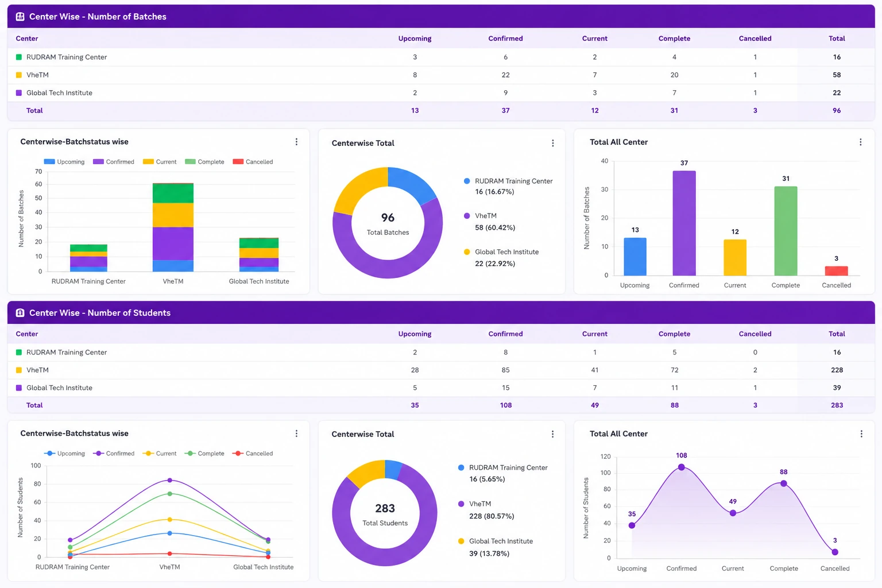Click the Current bar labeled 12
882x588 pixels.
click(x=735, y=258)
